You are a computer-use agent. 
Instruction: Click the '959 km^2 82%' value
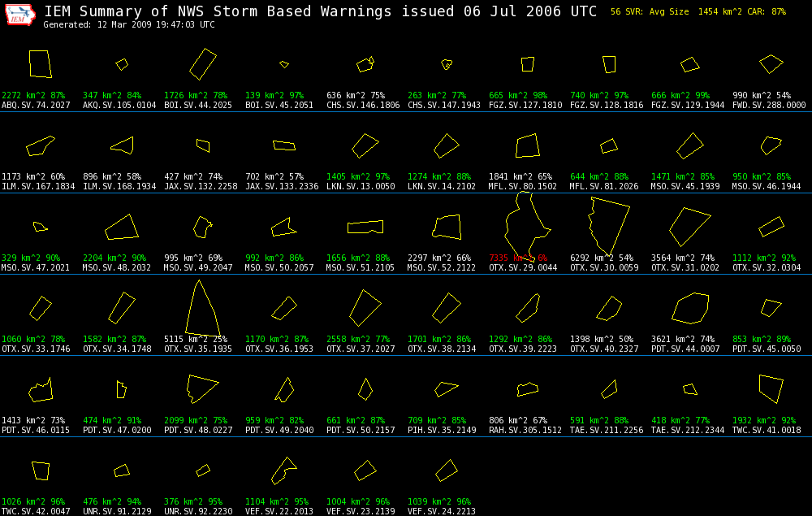click(274, 421)
